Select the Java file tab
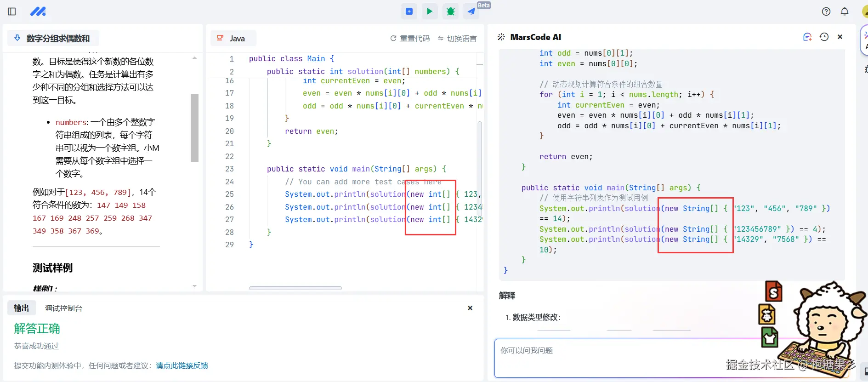Screen dimensions: 868x382 click(233, 39)
